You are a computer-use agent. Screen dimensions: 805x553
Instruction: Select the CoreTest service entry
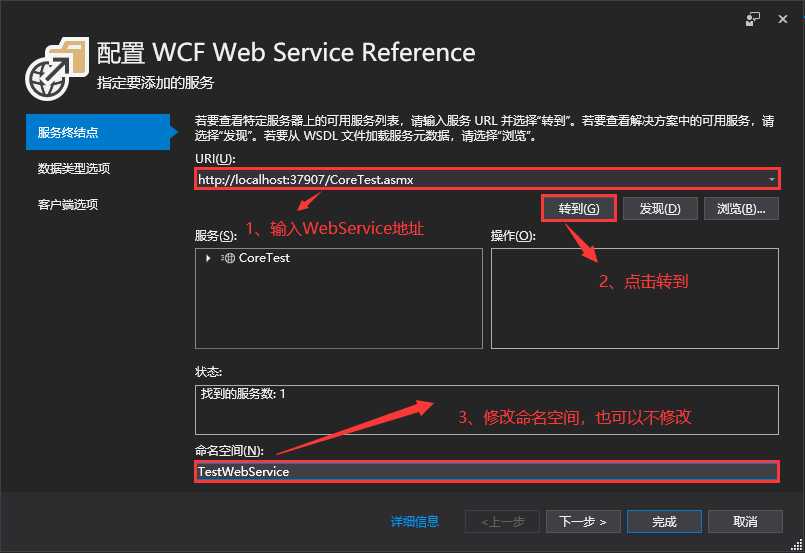coord(264,258)
